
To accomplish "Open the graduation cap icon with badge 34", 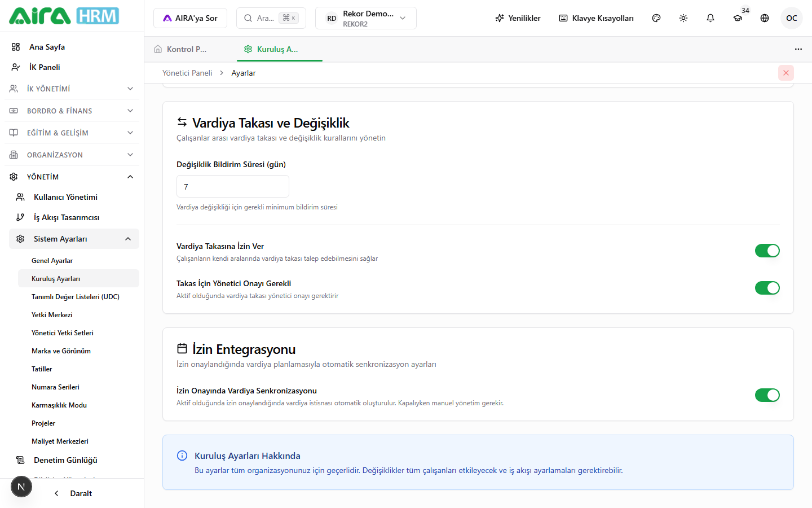I will tap(738, 18).
